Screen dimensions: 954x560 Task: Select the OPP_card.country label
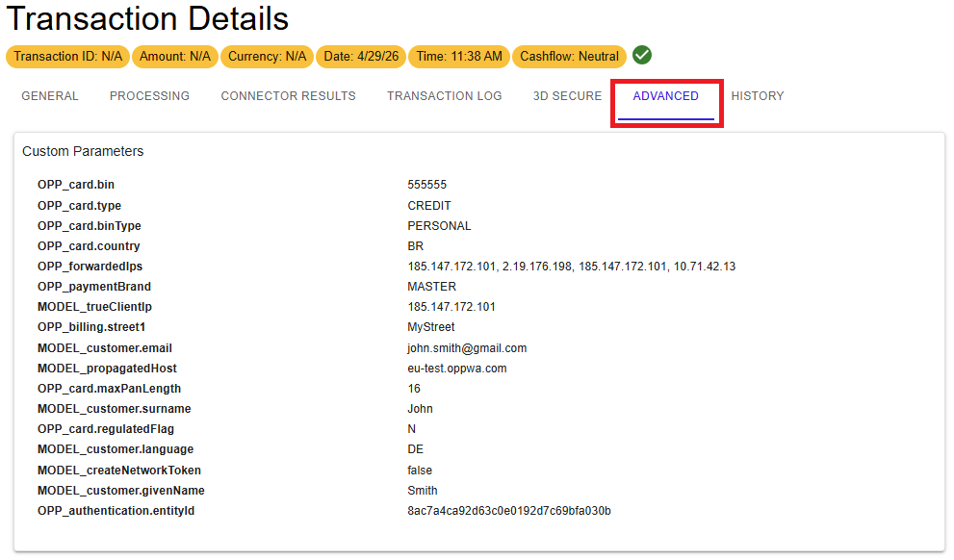pyautogui.click(x=89, y=245)
